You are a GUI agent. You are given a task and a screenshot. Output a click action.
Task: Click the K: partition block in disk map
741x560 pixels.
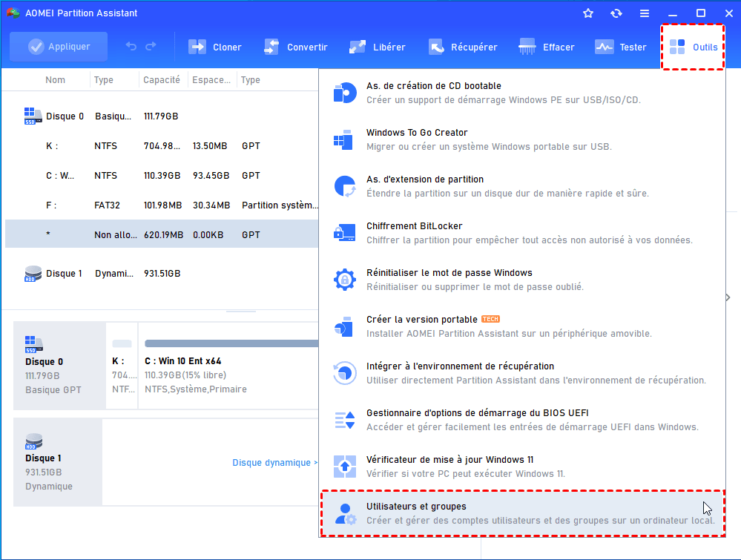click(x=122, y=366)
